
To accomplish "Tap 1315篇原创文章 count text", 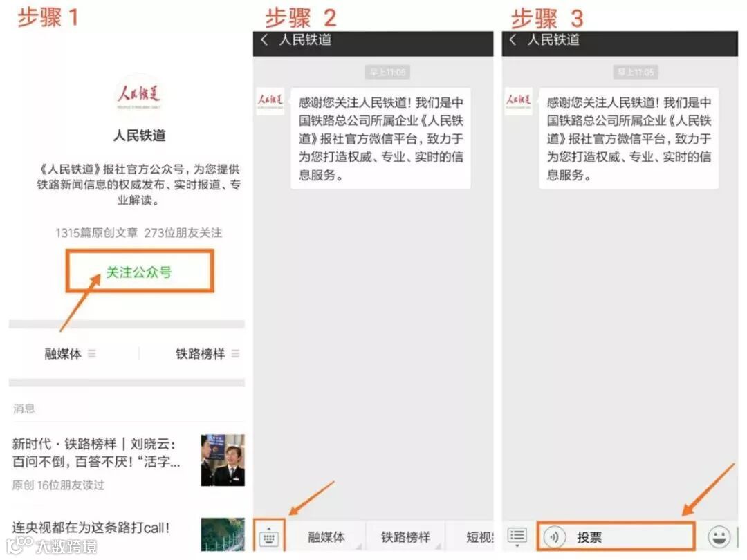I will point(97,233).
